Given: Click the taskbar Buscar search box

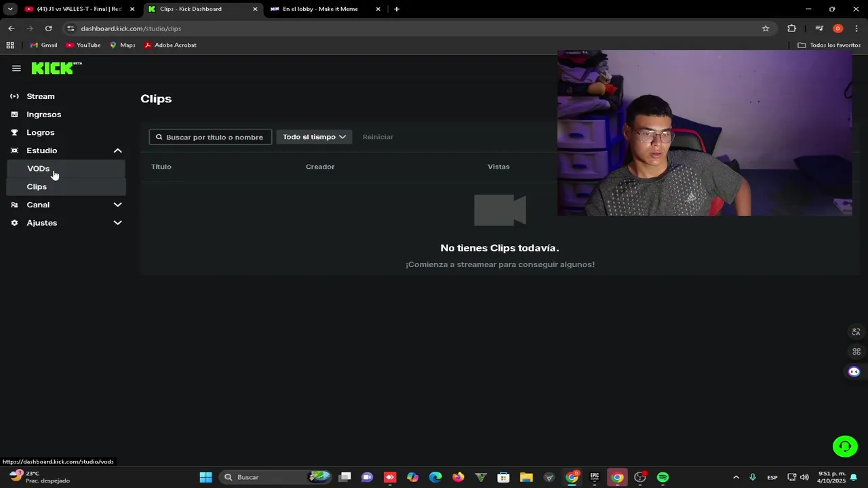Looking at the screenshot, I should pyautogui.click(x=276, y=477).
